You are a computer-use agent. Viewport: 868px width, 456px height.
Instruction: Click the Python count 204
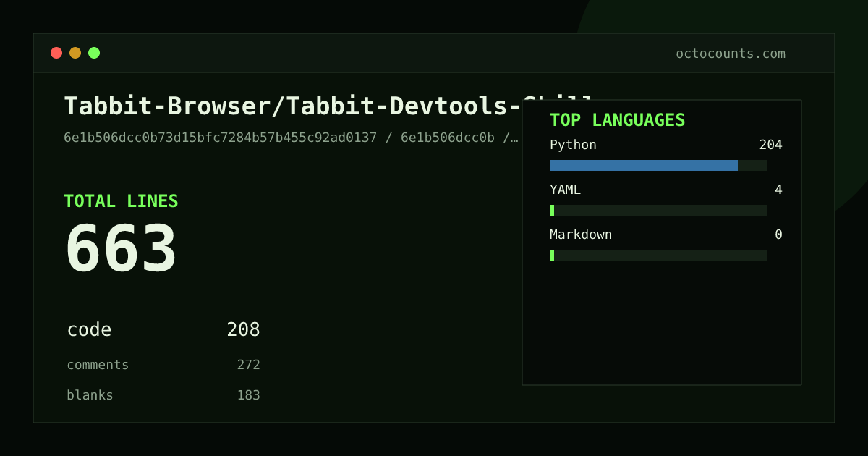770,145
